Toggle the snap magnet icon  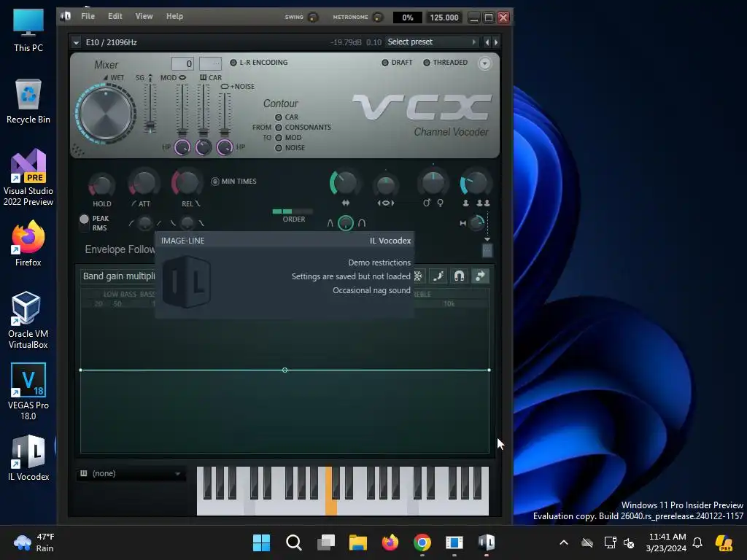tap(460, 276)
